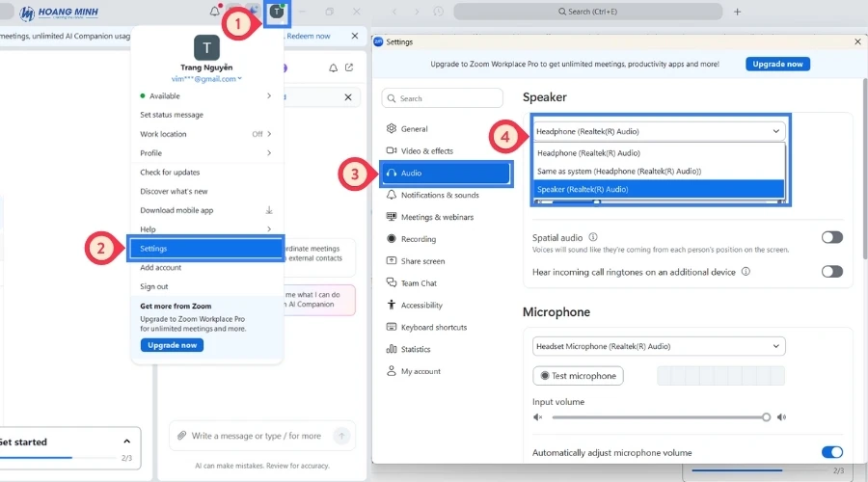Adjust the Input volume slider handle

pyautogui.click(x=766, y=417)
